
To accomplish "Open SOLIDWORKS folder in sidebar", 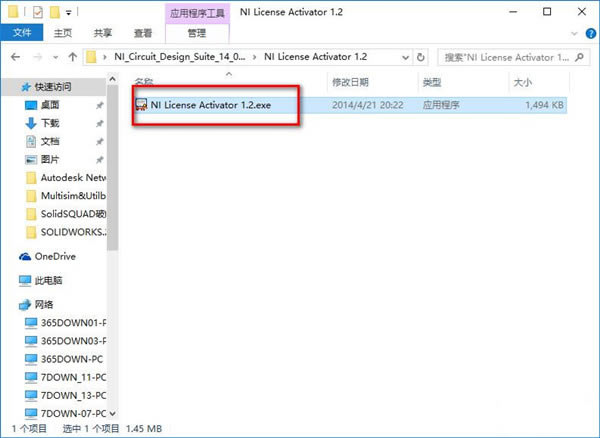I will [73, 232].
